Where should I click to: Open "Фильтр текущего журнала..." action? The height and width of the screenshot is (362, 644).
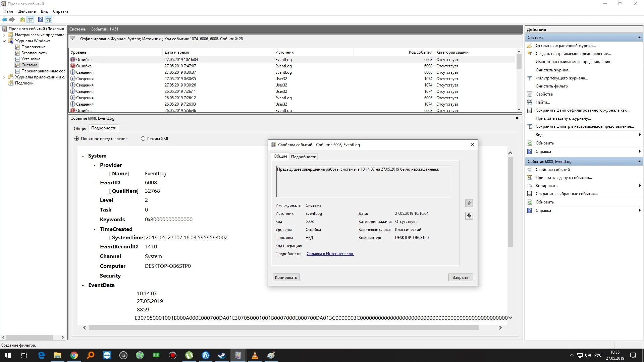[561, 78]
